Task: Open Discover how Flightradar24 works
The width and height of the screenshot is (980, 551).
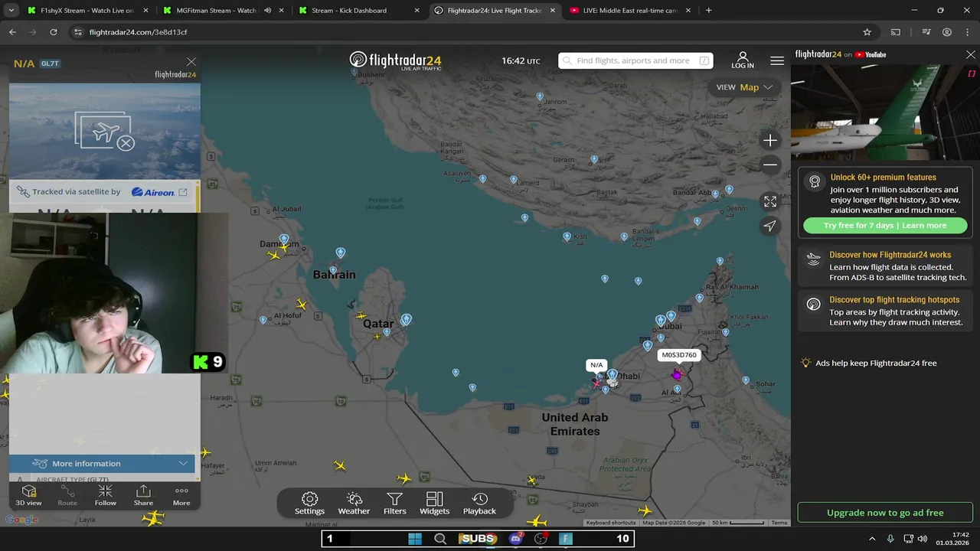Action: 885,266
